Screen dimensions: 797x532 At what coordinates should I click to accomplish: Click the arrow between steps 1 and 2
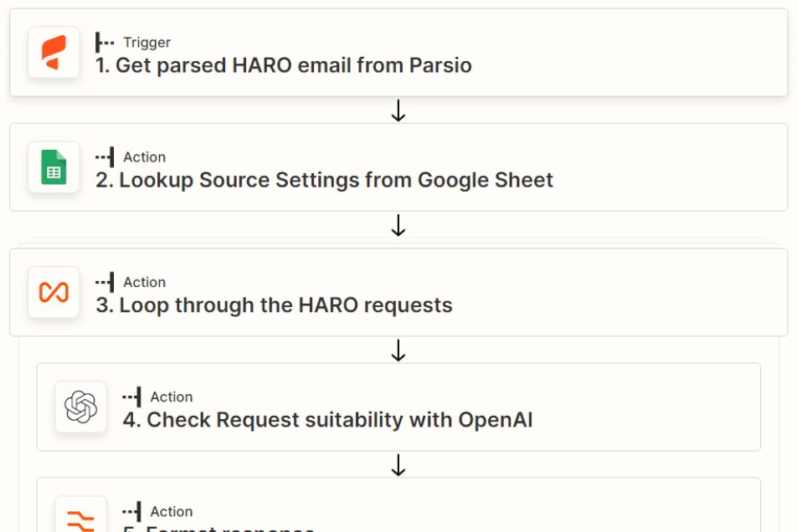[398, 110]
